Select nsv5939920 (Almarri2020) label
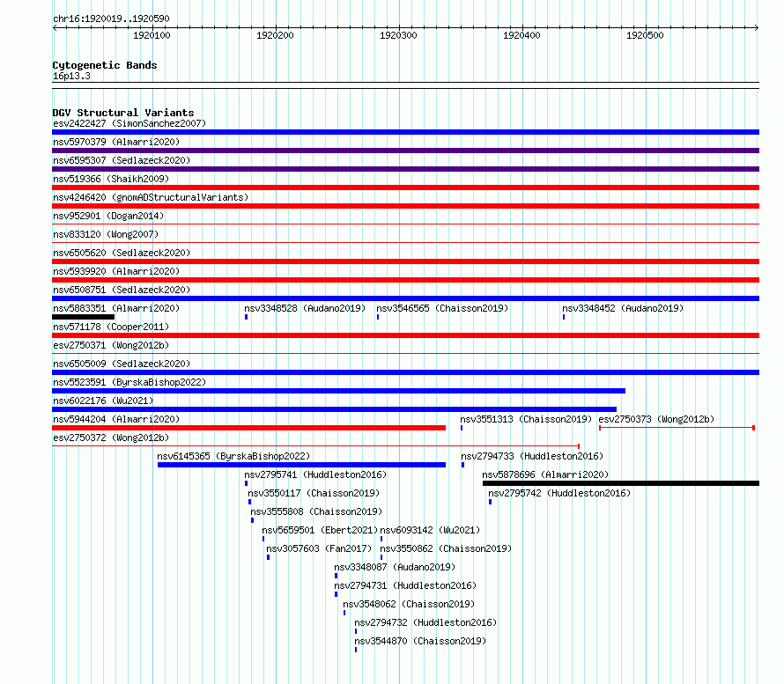Viewport: 784px width, 684px height. click(x=116, y=271)
